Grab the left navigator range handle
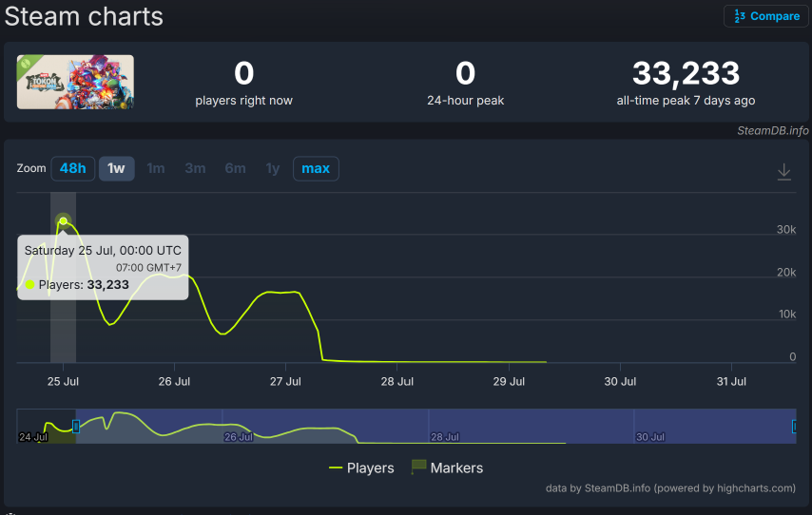The width and height of the screenshot is (812, 515). click(76, 426)
